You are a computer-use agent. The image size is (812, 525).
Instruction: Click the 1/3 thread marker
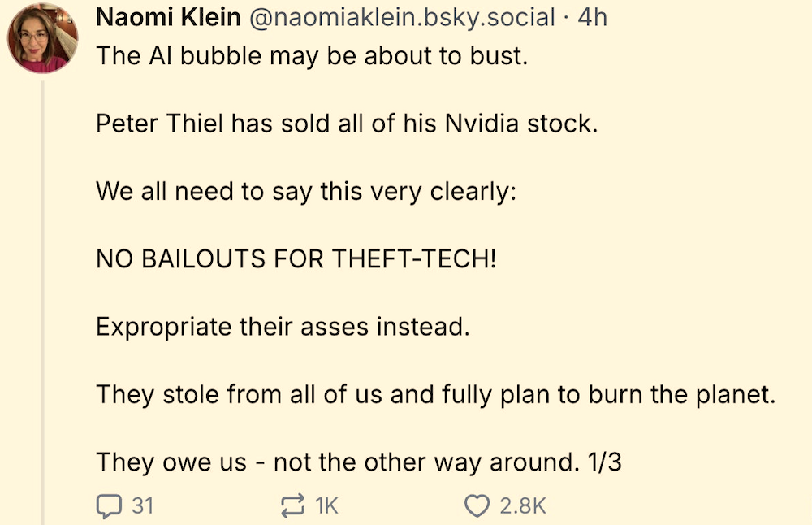coord(603,462)
